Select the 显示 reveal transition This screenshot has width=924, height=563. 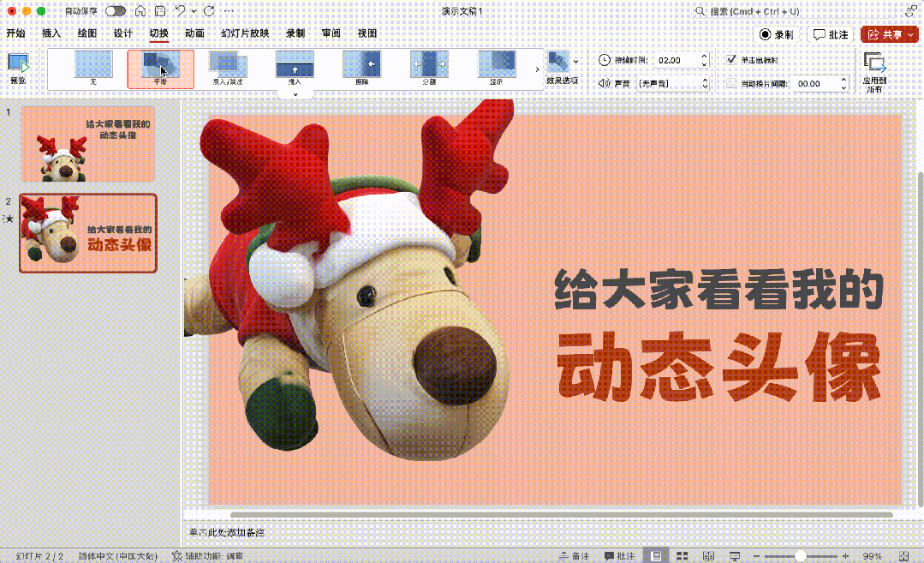[496, 69]
